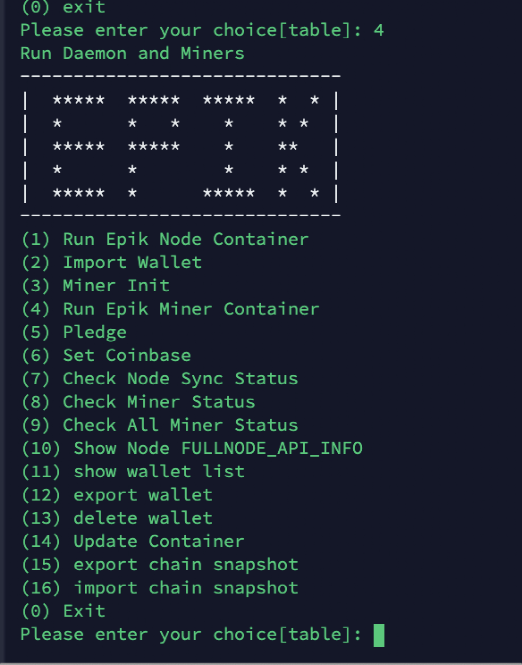Select the 'Check Miner Status' option

[138, 402]
